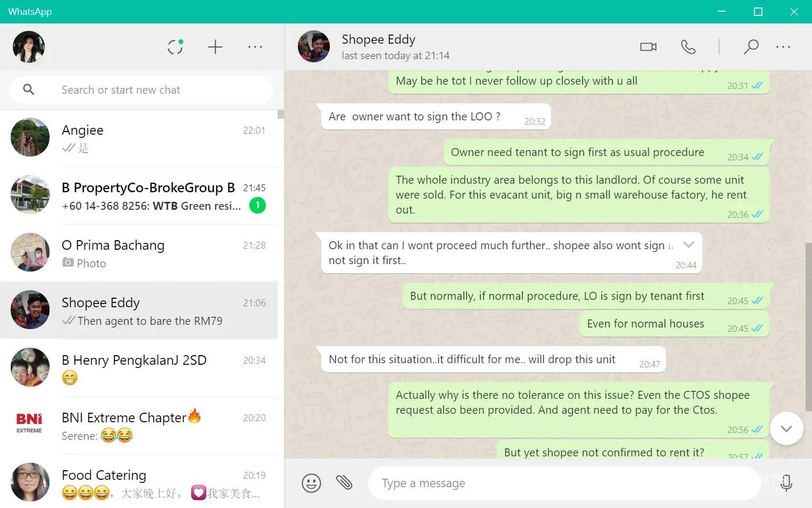This screenshot has height=508, width=812.
Task: Expand message options chevron on 20:44 message
Action: pos(689,244)
